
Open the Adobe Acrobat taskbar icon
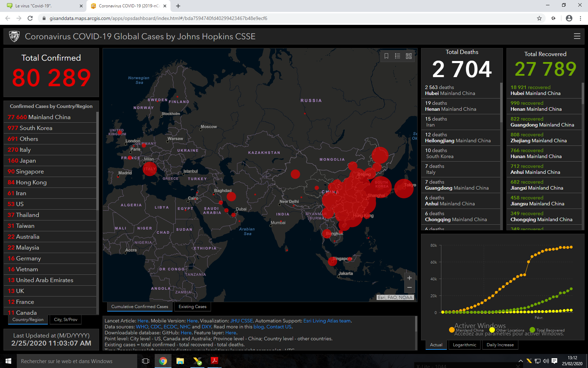tap(214, 361)
